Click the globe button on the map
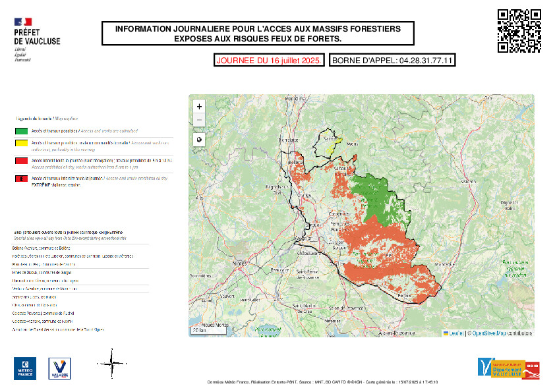This screenshot has width=555, height=392. (199, 140)
